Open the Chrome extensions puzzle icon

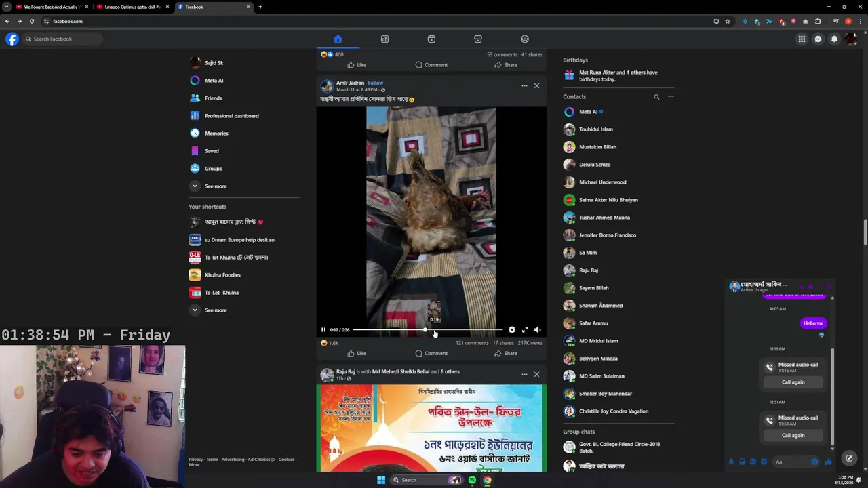click(818, 21)
